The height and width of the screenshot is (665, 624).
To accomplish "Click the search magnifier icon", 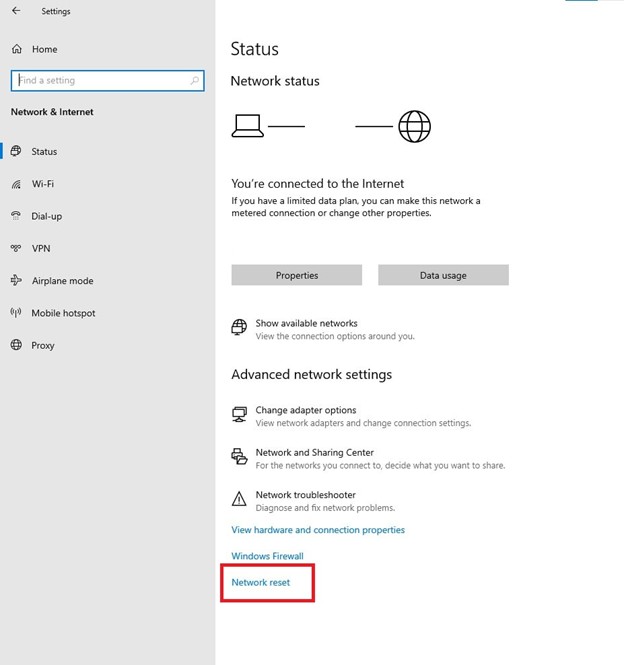I will coord(195,80).
